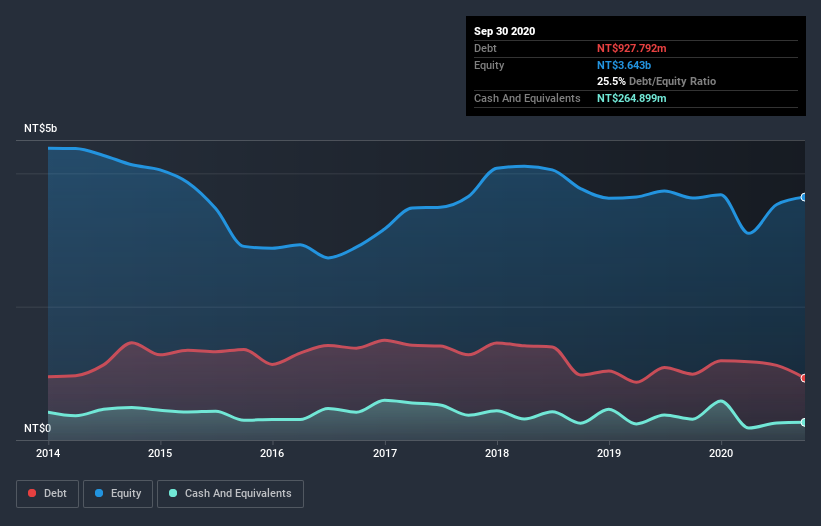Click the NT$264.899m cash value
The height and width of the screenshot is (526, 821).
point(631,98)
